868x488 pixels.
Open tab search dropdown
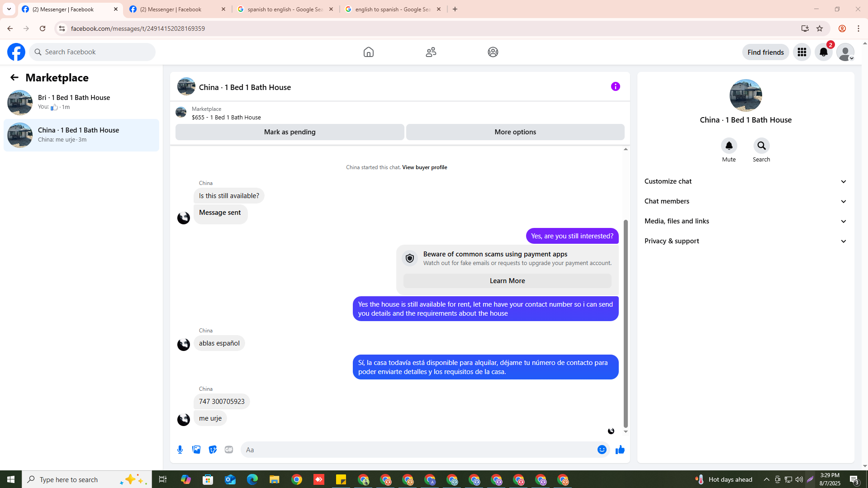pyautogui.click(x=9, y=9)
